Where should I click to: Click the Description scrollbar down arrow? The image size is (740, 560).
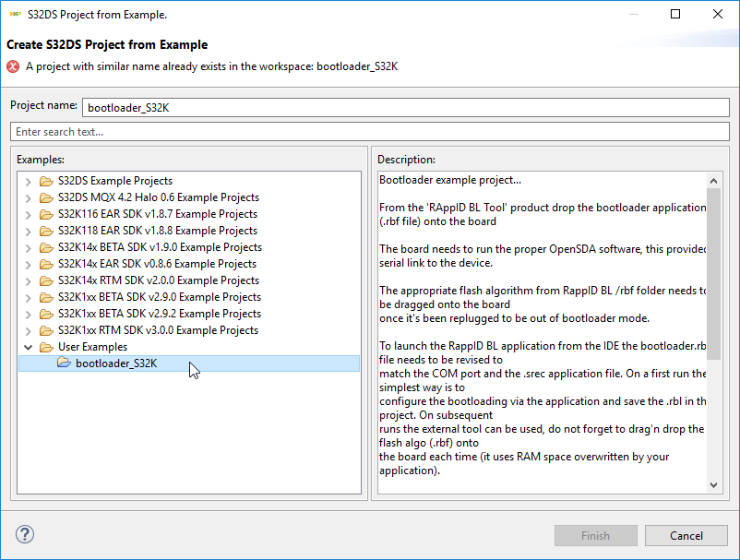coord(713,485)
